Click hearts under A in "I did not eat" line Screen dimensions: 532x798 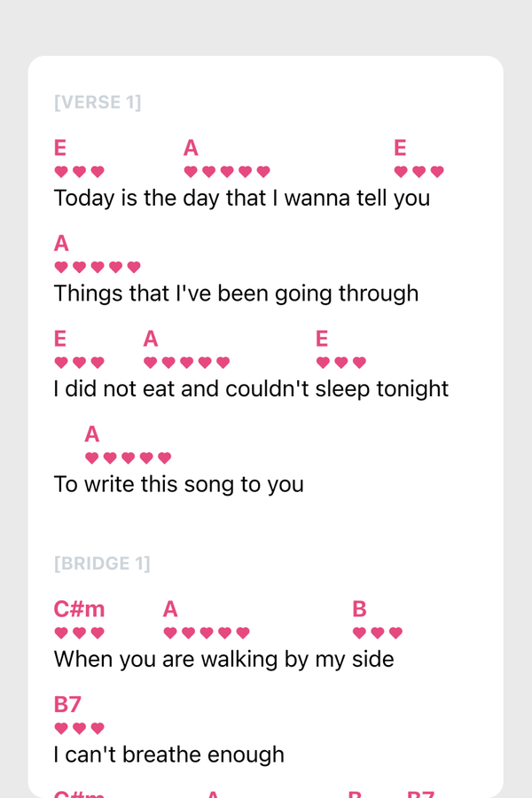tap(186, 363)
